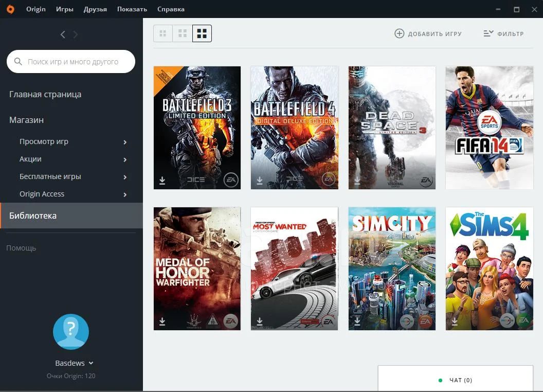543x392 pixels.
Task: Select Библиотека in the sidebar
Action: tap(71, 216)
